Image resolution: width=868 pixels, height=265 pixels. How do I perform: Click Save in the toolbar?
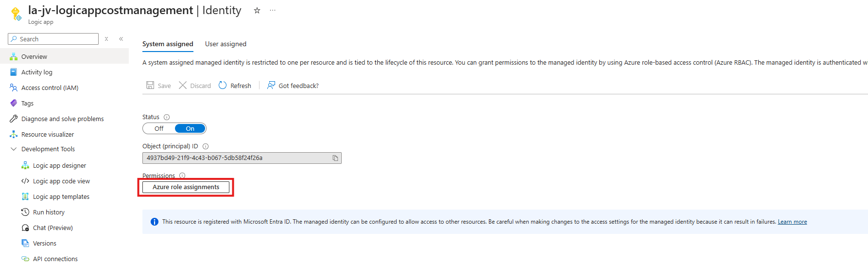[x=158, y=86]
